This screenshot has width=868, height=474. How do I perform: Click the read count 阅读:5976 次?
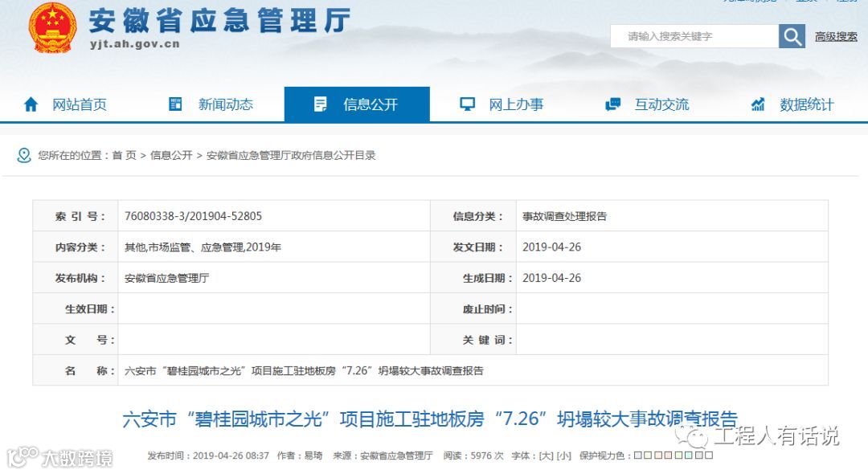pyautogui.click(x=473, y=456)
